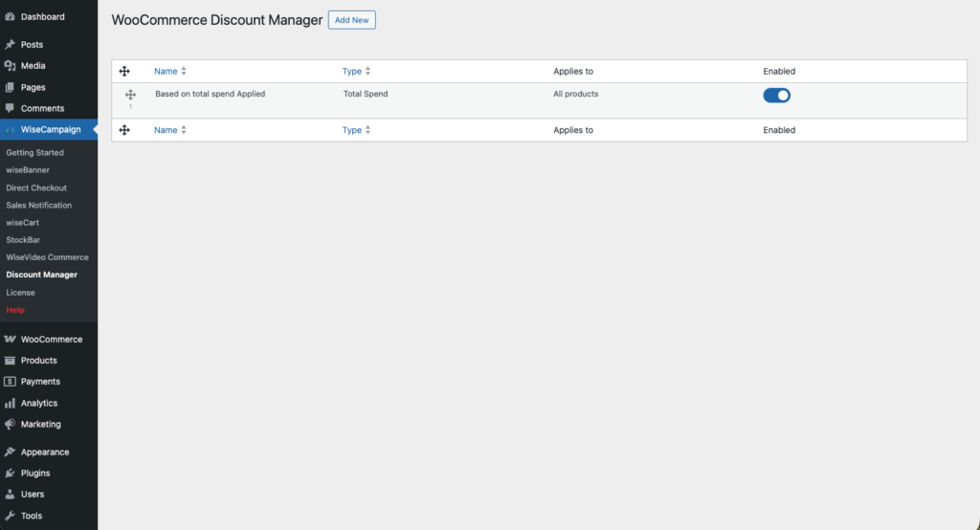
Task: Open WiseVideo Commerce submenu link
Action: (48, 257)
